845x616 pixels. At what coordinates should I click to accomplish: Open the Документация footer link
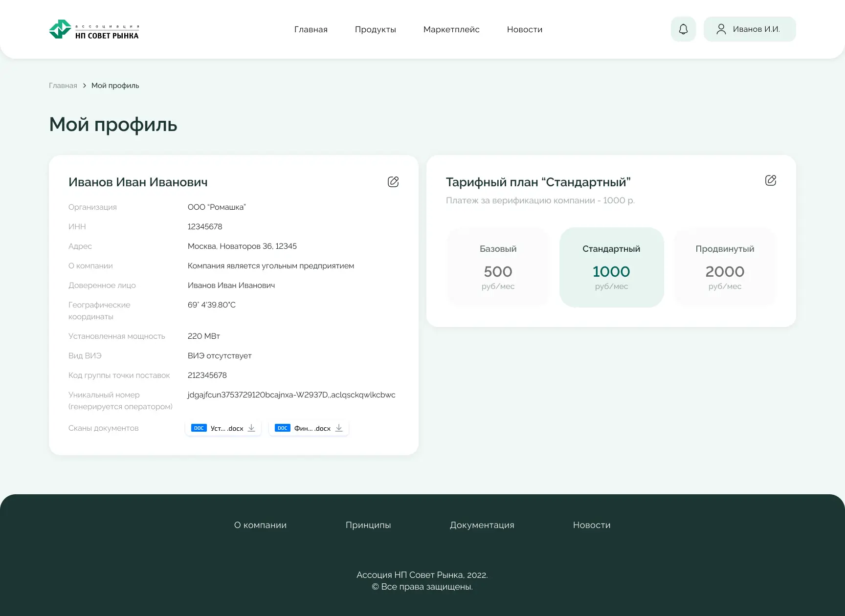coord(482,525)
